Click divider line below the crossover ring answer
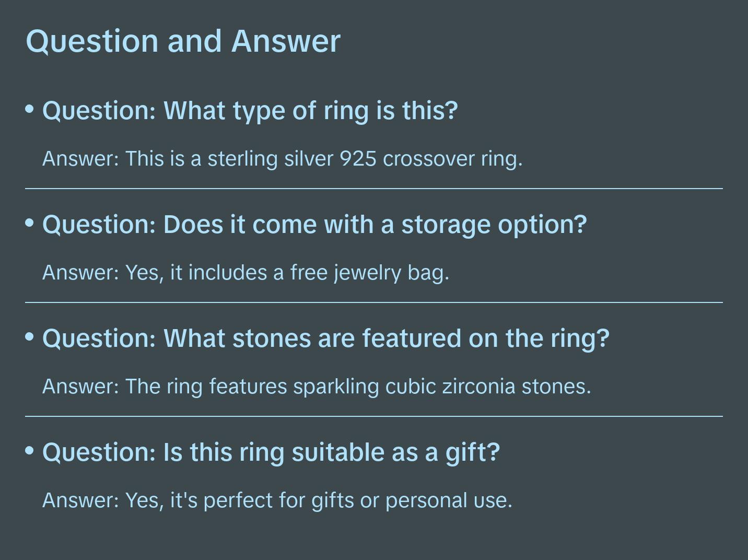Image resolution: width=748 pixels, height=560 pixels. point(374,188)
